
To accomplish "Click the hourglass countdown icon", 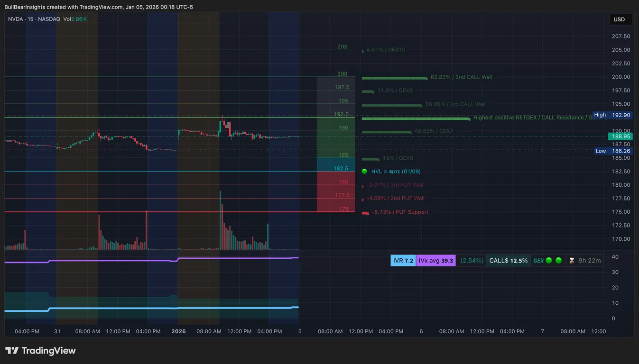I will (x=572, y=261).
